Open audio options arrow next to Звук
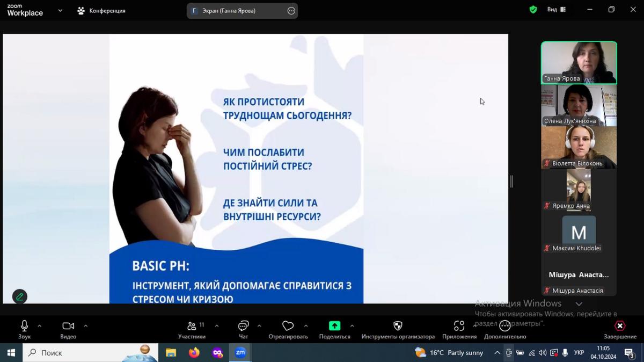Image resolution: width=644 pixels, height=362 pixels. [x=39, y=326]
